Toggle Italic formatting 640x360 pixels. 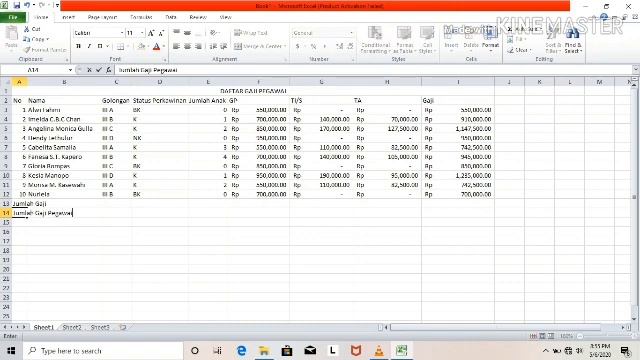coord(89,47)
